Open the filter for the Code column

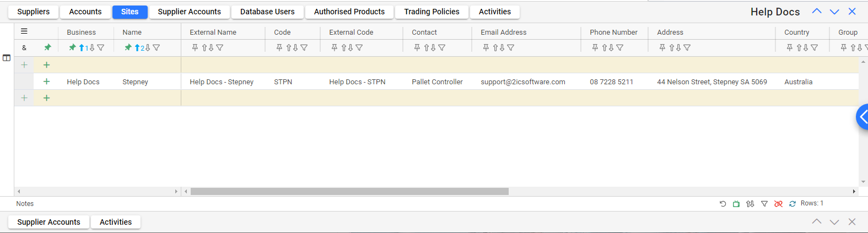[304, 48]
